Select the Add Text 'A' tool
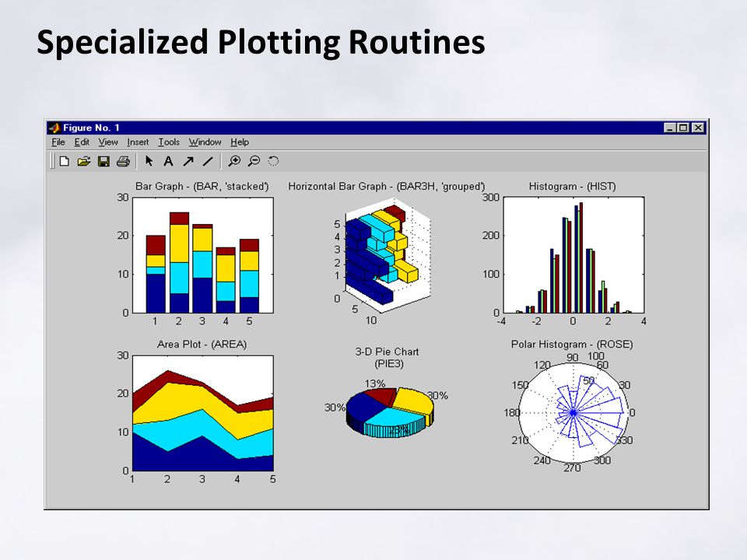 [x=168, y=162]
